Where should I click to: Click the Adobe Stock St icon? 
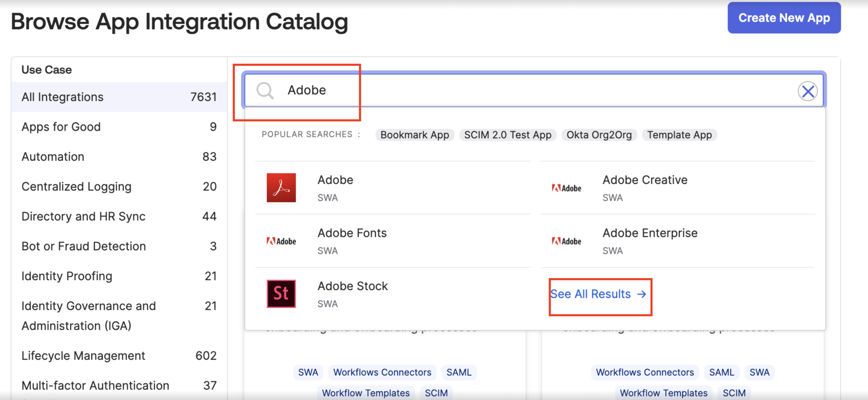[281, 294]
